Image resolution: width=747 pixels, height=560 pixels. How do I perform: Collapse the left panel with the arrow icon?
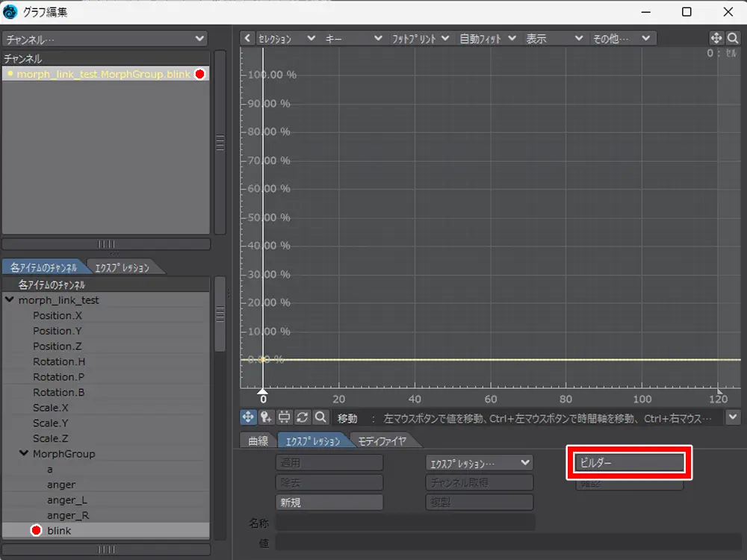point(248,38)
